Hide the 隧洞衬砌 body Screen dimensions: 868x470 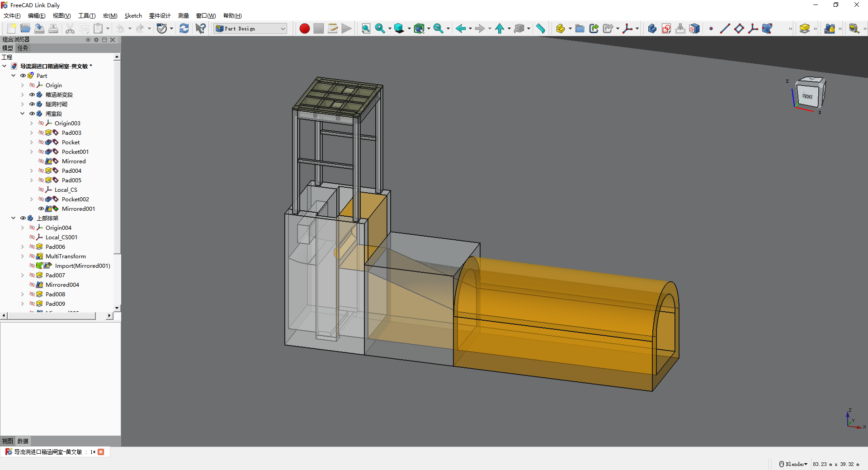(x=32, y=104)
